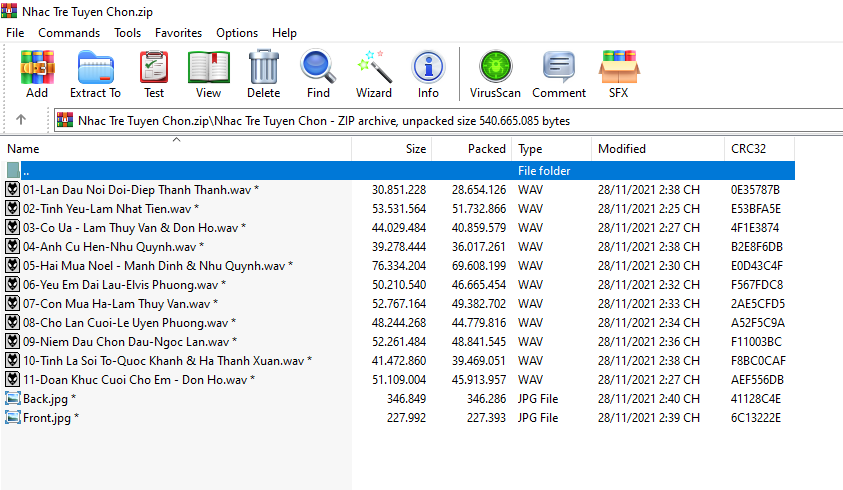The height and width of the screenshot is (490, 843).
Task: Click the sort arrow above Name column
Action: pyautogui.click(x=176, y=140)
